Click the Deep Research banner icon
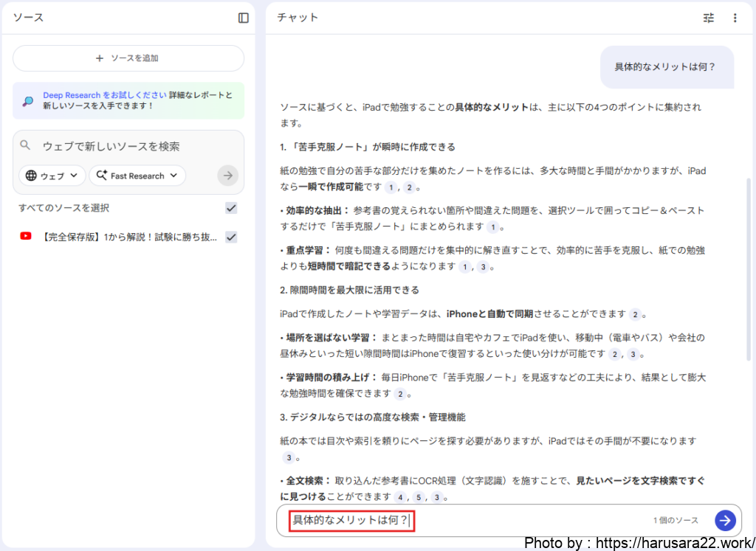This screenshot has height=551, width=756. (x=27, y=101)
